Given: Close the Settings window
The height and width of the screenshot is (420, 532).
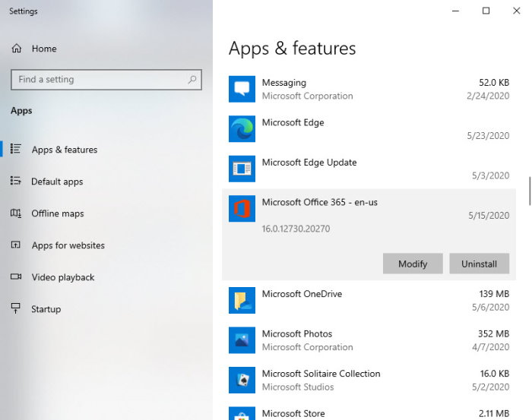Looking at the screenshot, I should click(516, 11).
